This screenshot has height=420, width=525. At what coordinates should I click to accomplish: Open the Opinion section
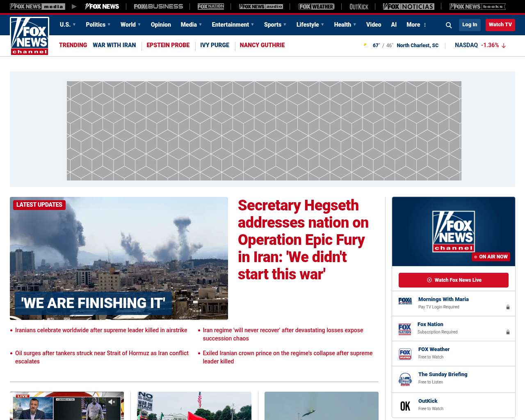pos(161,25)
